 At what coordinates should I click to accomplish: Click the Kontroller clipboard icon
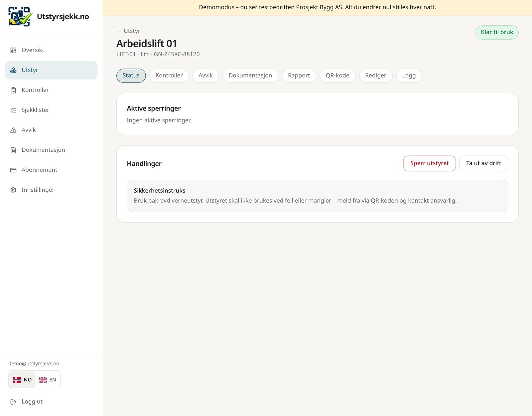(13, 90)
